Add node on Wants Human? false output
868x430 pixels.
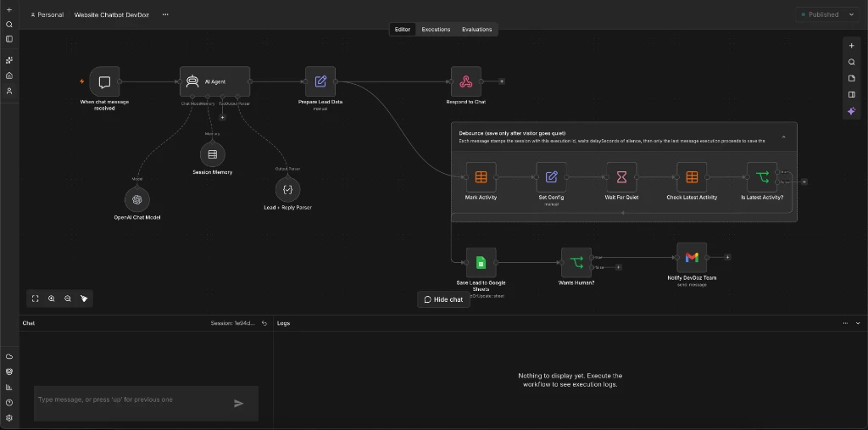(618, 267)
